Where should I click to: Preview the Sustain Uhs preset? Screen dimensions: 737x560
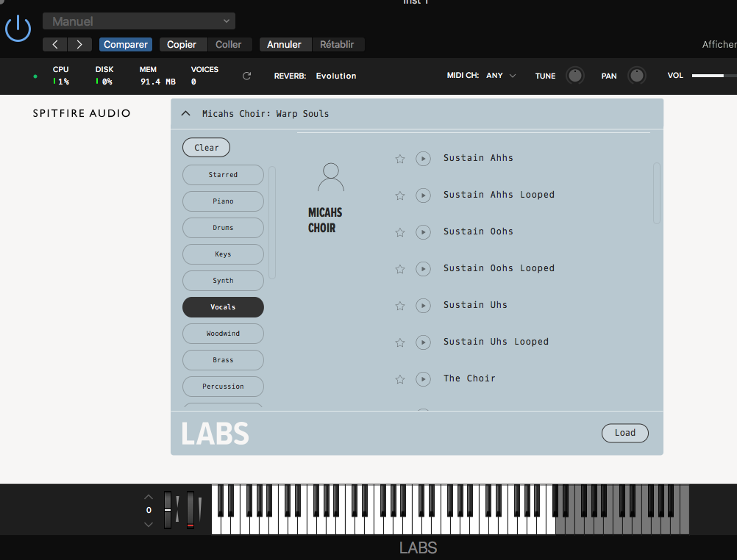[x=423, y=306]
